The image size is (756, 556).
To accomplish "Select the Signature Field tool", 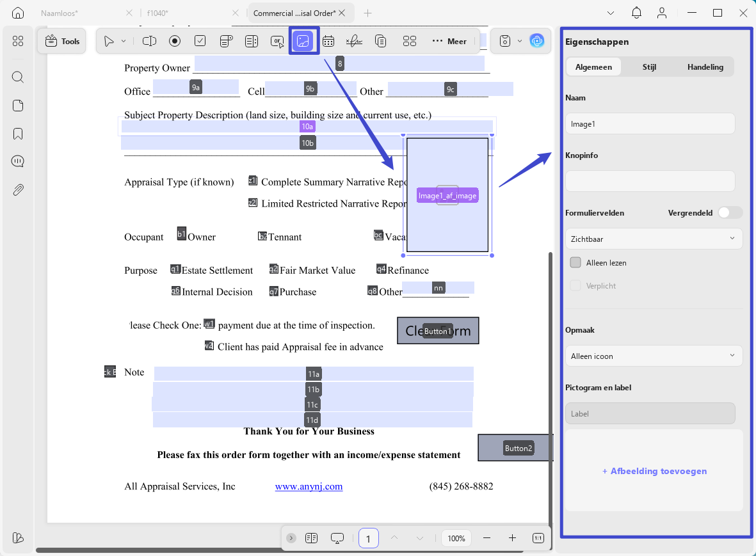I will pos(354,42).
